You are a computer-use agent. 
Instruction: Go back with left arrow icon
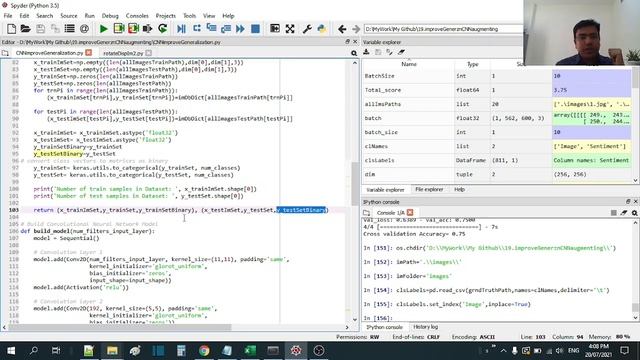(x=342, y=29)
